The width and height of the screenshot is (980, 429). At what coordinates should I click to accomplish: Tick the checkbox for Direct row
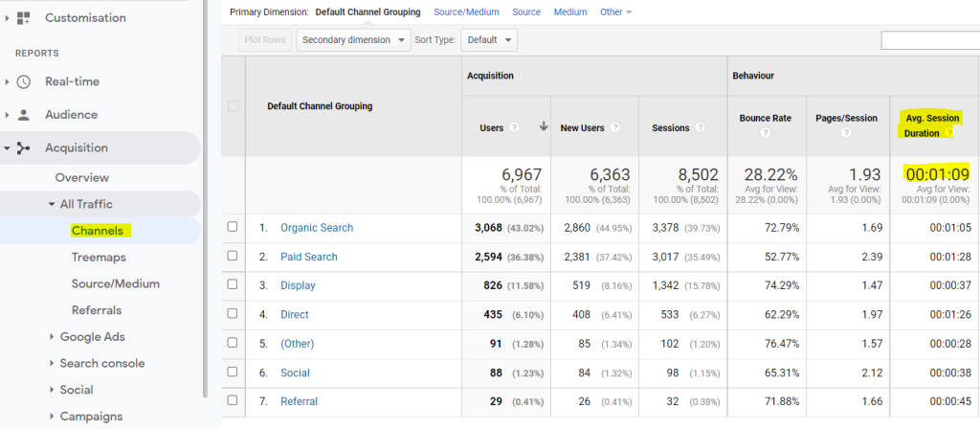click(x=233, y=313)
